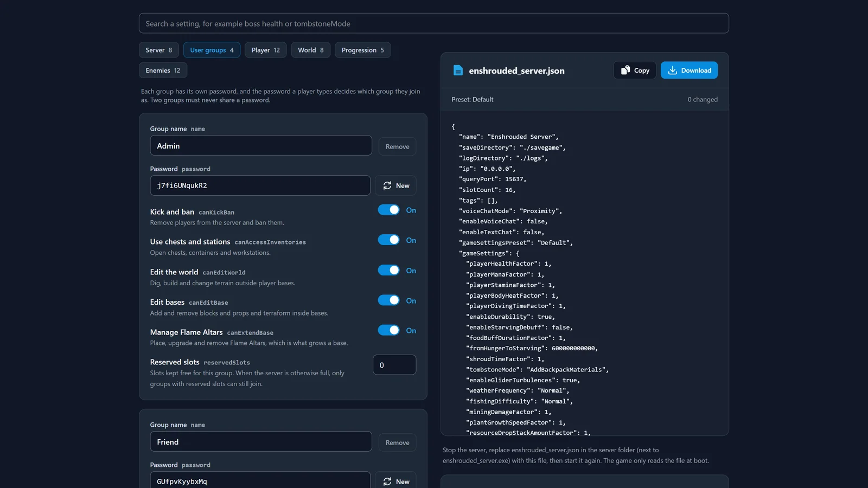Click the "enableTextChat": false line
The height and width of the screenshot is (488, 868).
tap(501, 232)
